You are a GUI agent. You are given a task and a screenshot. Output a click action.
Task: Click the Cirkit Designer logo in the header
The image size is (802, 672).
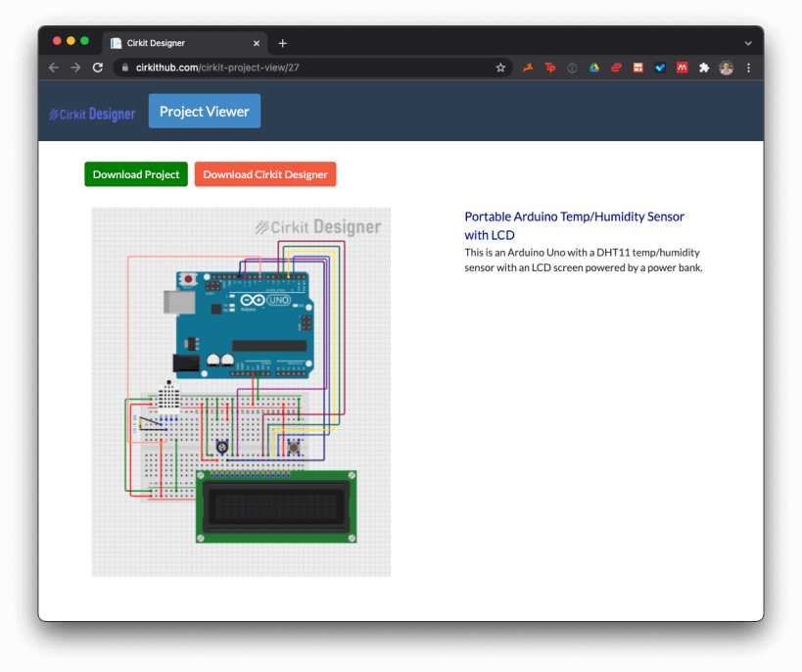pos(93,115)
